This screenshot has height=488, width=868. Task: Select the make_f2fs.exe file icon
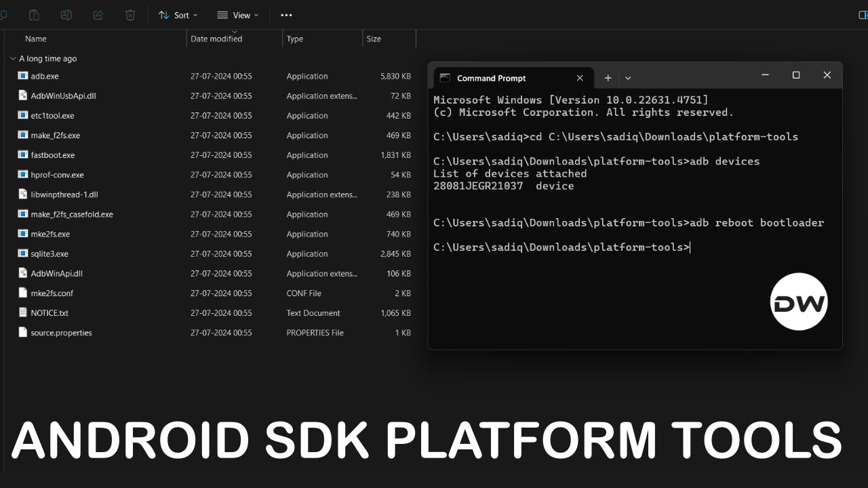click(x=24, y=135)
